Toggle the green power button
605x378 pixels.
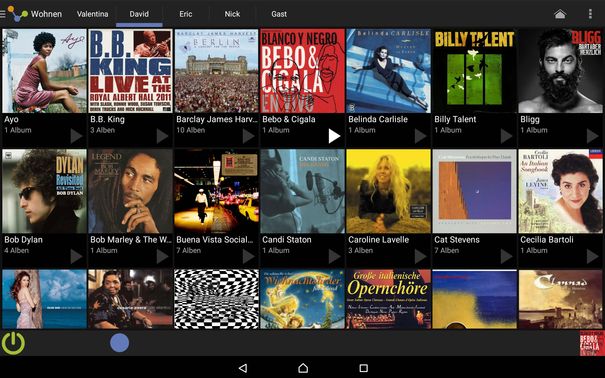pos(13,343)
